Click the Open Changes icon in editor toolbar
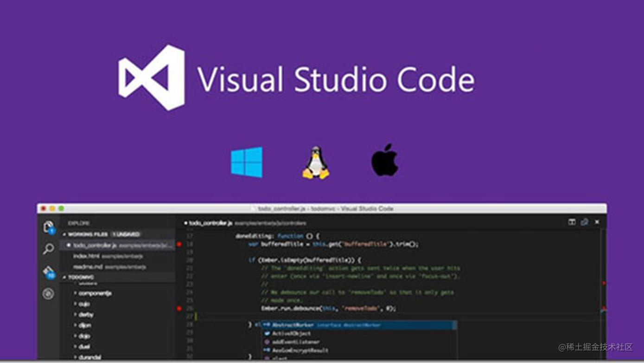The width and height of the screenshot is (644, 363). (x=585, y=222)
